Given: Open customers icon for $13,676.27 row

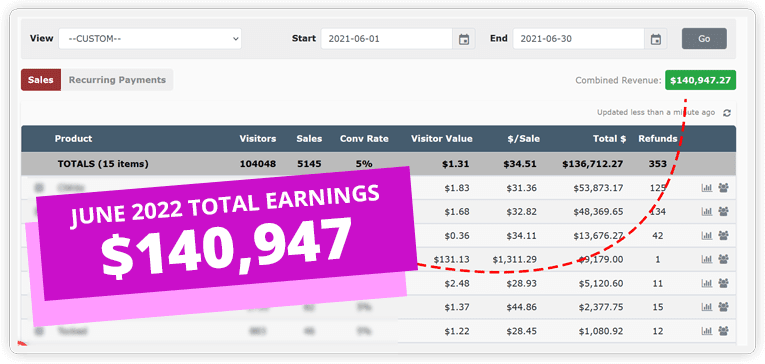Looking at the screenshot, I should 724,236.
